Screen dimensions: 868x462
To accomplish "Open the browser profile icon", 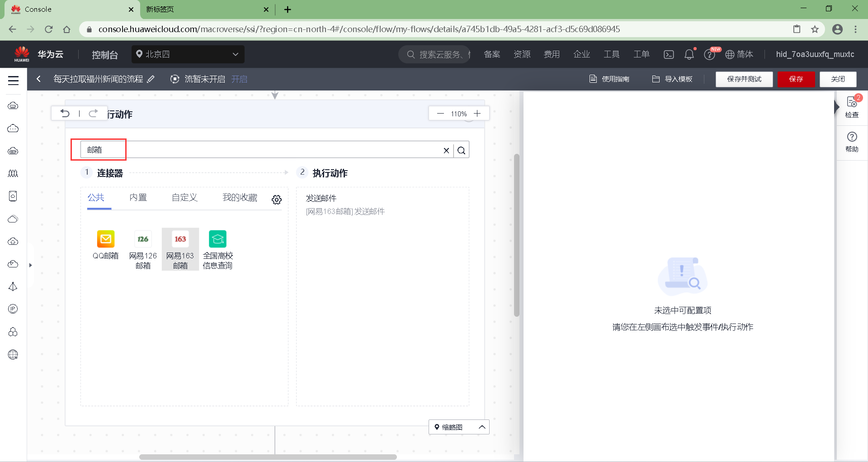I will click(837, 29).
